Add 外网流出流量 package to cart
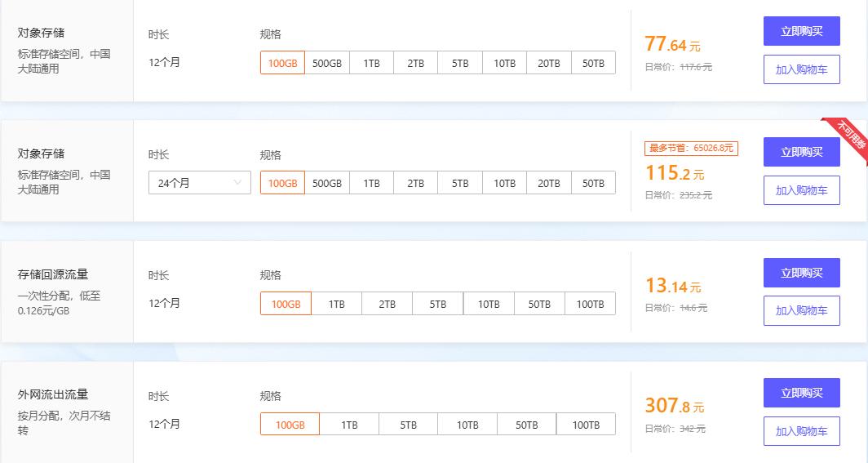This screenshot has height=463, width=868. (x=801, y=431)
